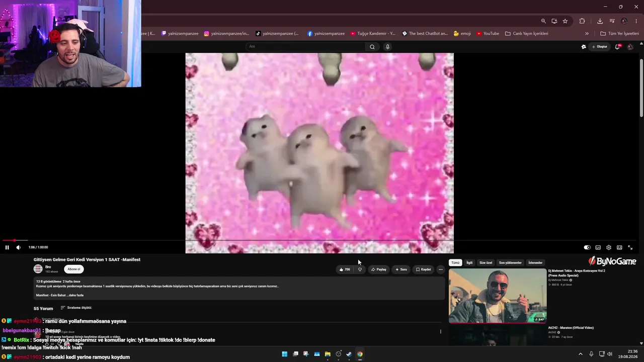Click the YouTube search field
The width and height of the screenshot is (644, 362).
click(x=306, y=47)
